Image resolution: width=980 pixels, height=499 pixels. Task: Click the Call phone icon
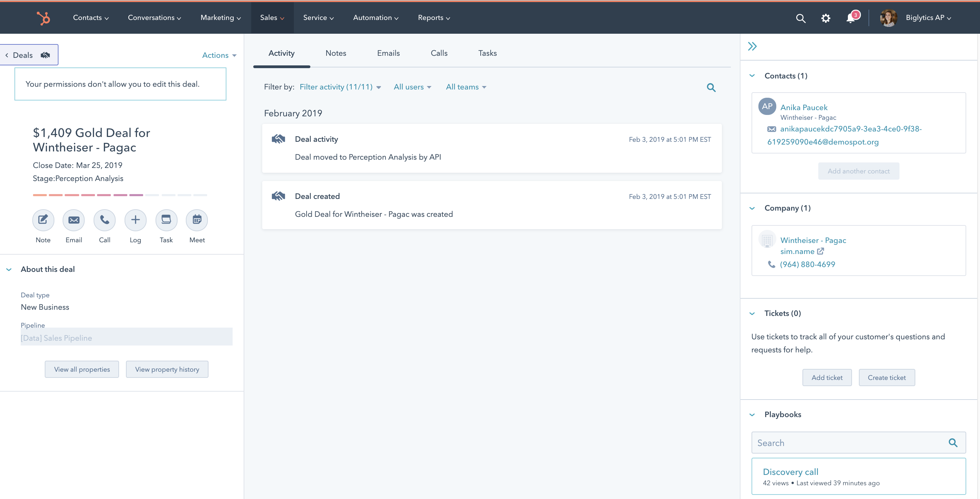tap(105, 220)
